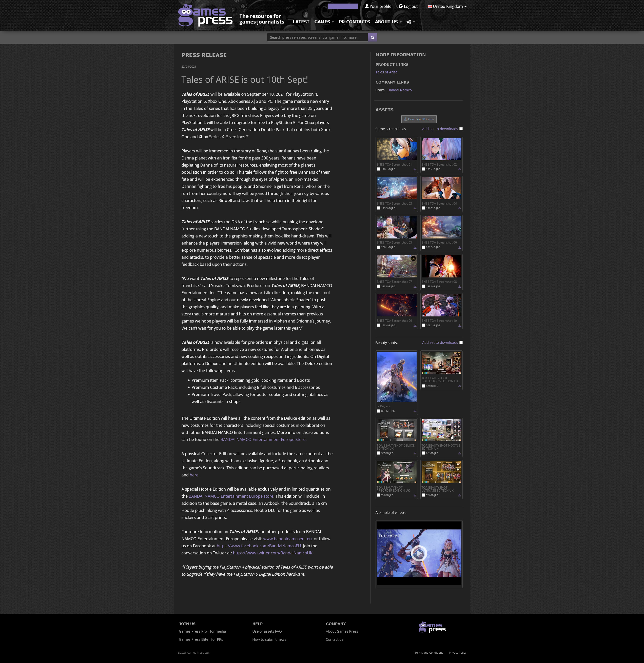Screen dimensions: 644x663
Task: Download BNEE TOA Screenshot 10 via arrow icon
Action: click(x=460, y=325)
